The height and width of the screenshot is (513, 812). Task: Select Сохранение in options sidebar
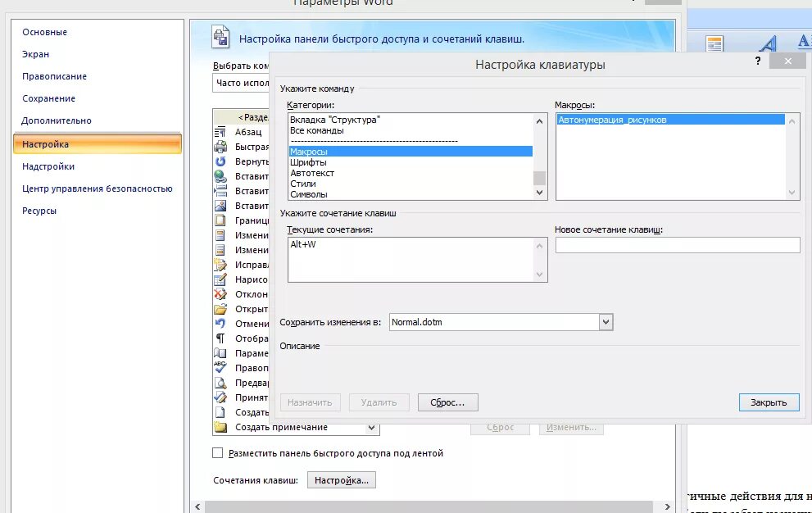[x=48, y=98]
